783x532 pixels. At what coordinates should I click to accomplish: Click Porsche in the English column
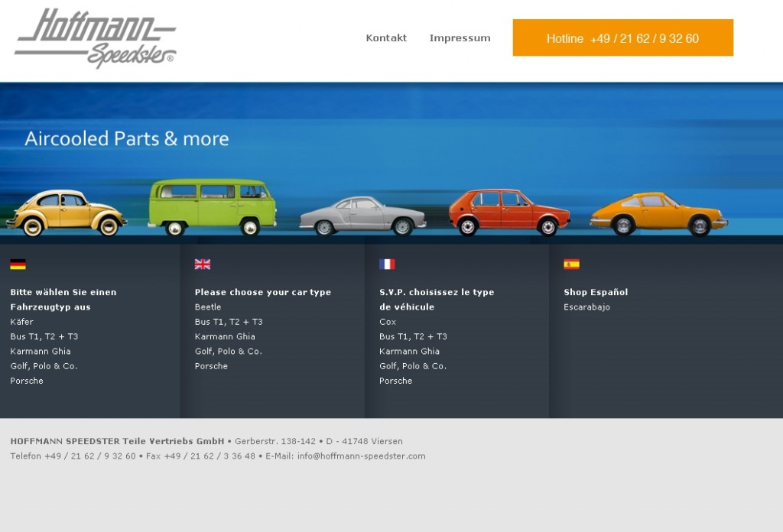211,366
